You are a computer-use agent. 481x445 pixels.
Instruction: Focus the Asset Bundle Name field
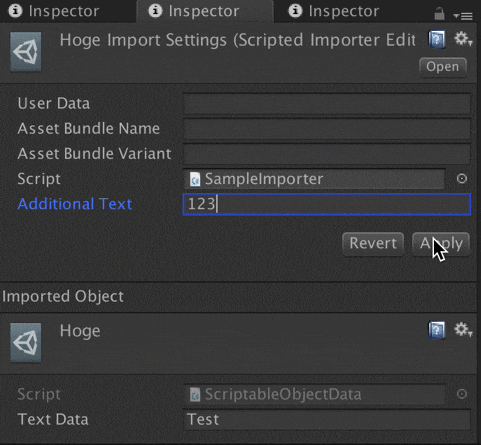tap(327, 129)
